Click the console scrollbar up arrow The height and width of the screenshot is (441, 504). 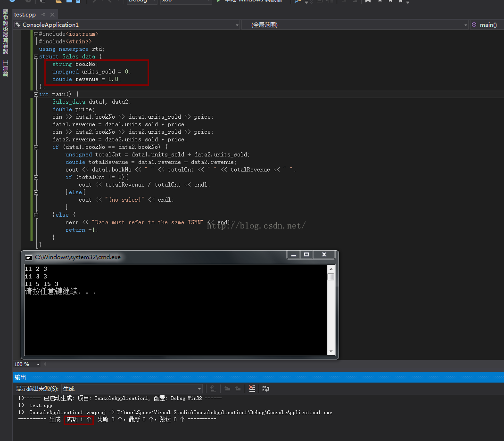(x=331, y=269)
